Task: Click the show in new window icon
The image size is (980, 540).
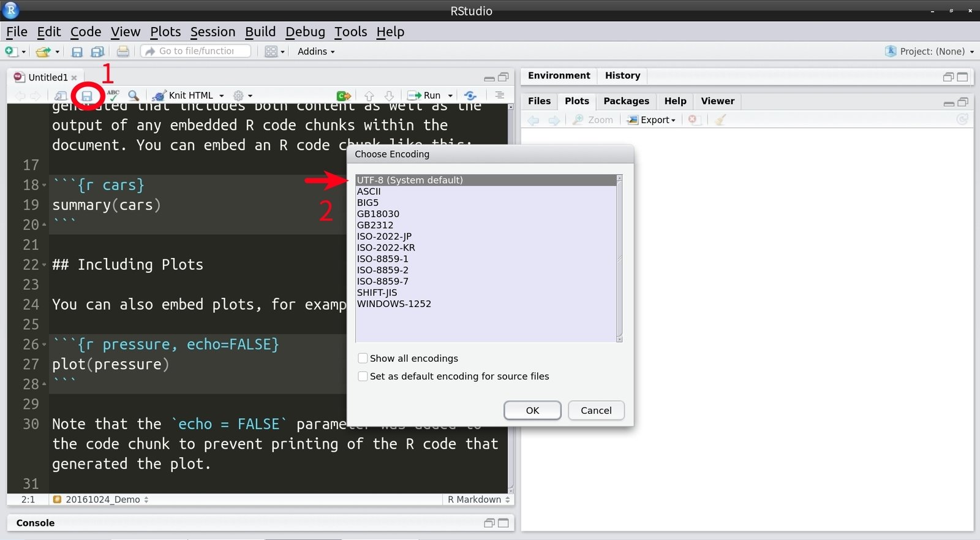Action: coord(61,96)
